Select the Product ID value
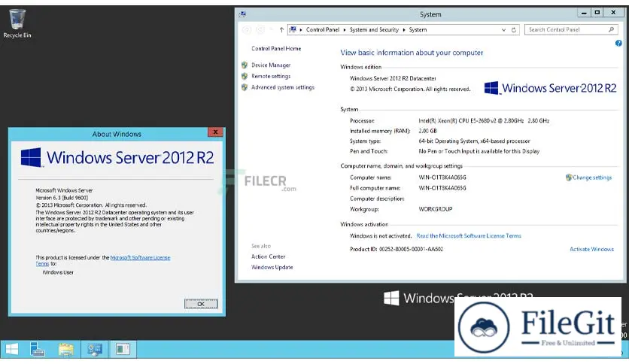Image resolution: width=629 pixels, height=364 pixels. (x=411, y=249)
